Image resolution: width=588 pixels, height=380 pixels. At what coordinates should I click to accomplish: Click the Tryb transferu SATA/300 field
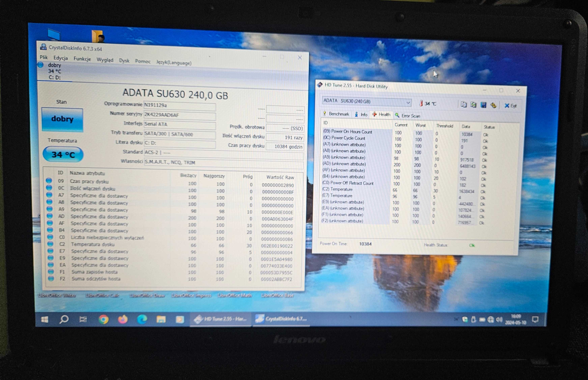(x=180, y=134)
